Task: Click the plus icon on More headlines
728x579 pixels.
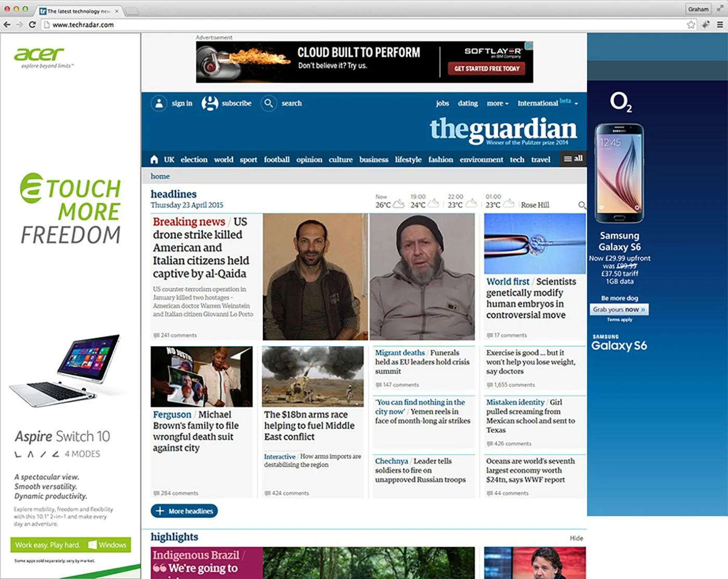Action: click(160, 511)
